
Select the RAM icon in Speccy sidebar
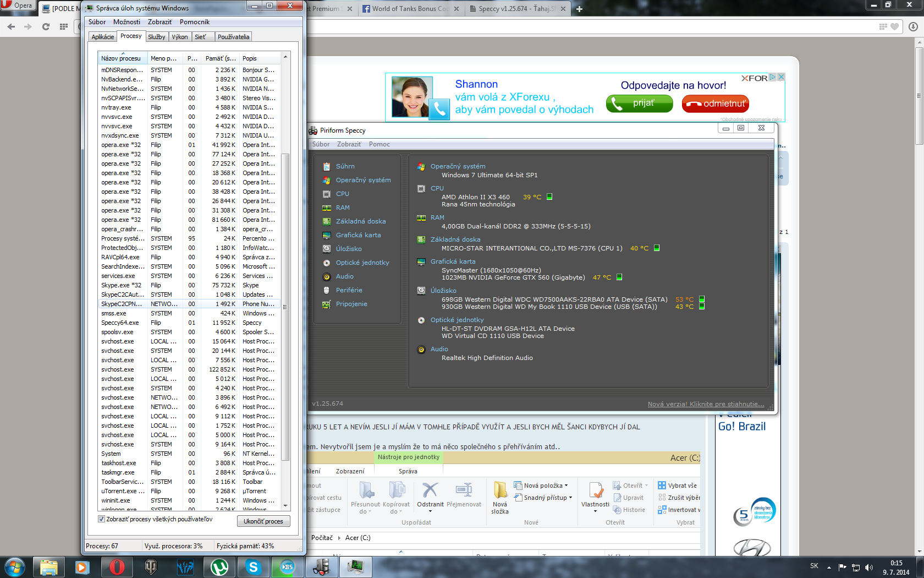327,208
